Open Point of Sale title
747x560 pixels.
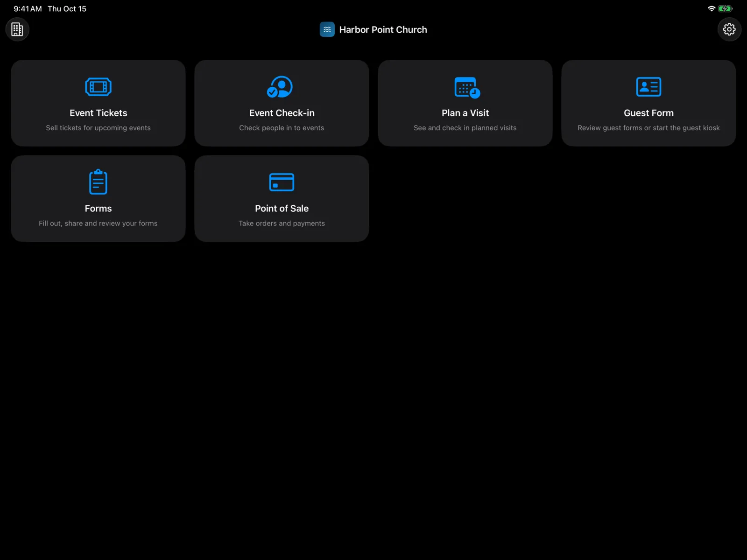[282, 209]
